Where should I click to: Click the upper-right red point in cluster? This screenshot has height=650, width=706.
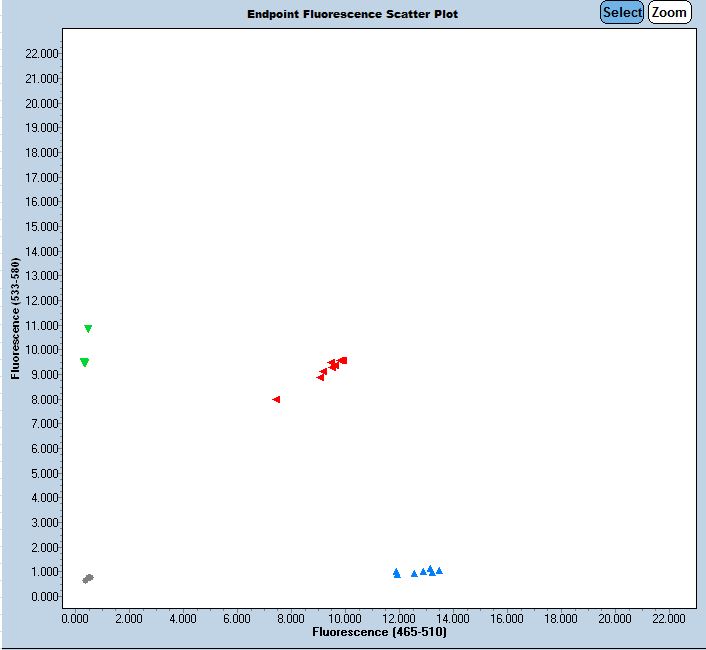[x=343, y=360]
